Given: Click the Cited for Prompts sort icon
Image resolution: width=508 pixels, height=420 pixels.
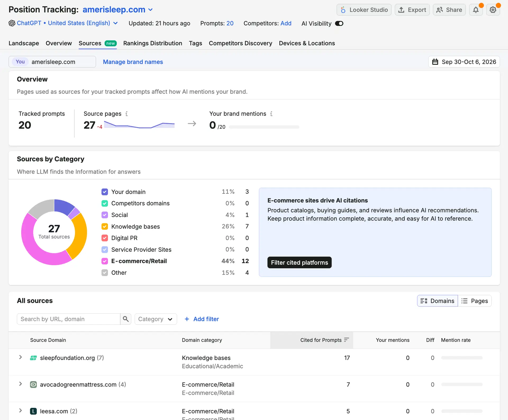Looking at the screenshot, I should click(x=346, y=340).
